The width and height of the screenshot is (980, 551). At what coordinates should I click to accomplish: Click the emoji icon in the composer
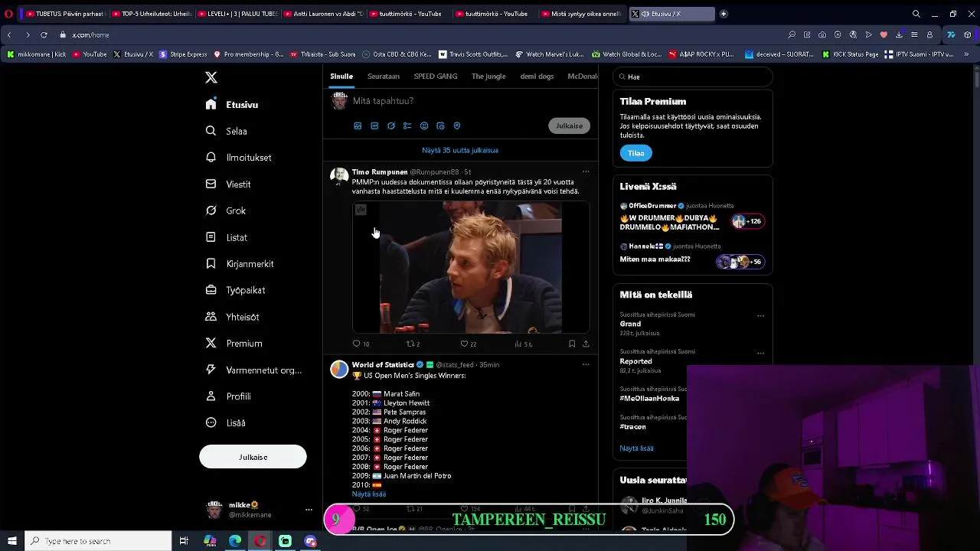[x=424, y=126]
